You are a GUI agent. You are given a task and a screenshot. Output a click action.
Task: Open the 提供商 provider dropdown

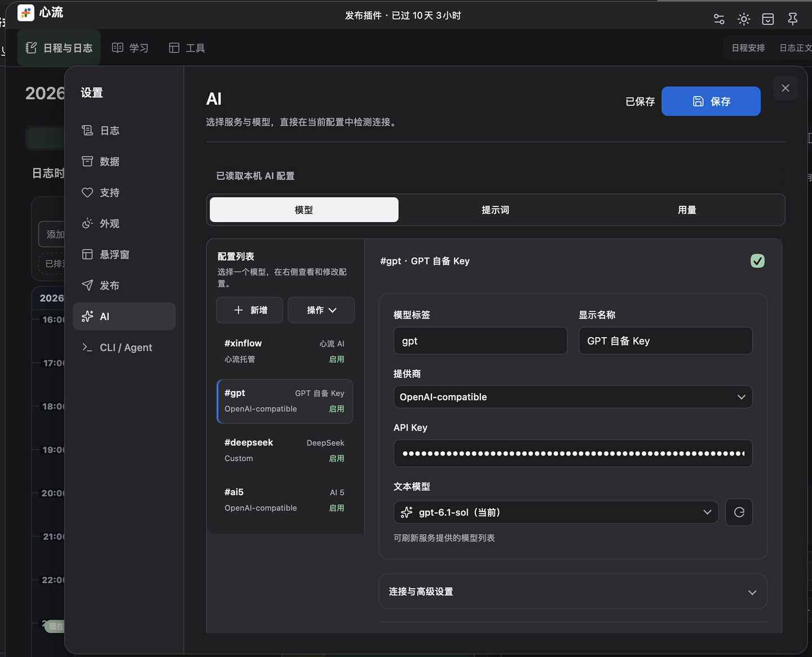coord(572,397)
